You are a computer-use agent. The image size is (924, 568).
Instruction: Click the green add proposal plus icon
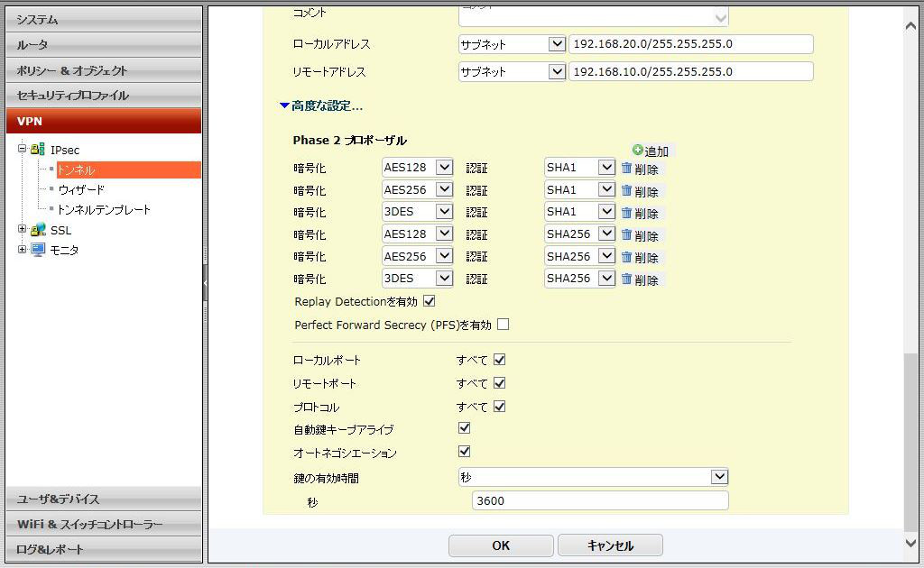[x=638, y=151]
